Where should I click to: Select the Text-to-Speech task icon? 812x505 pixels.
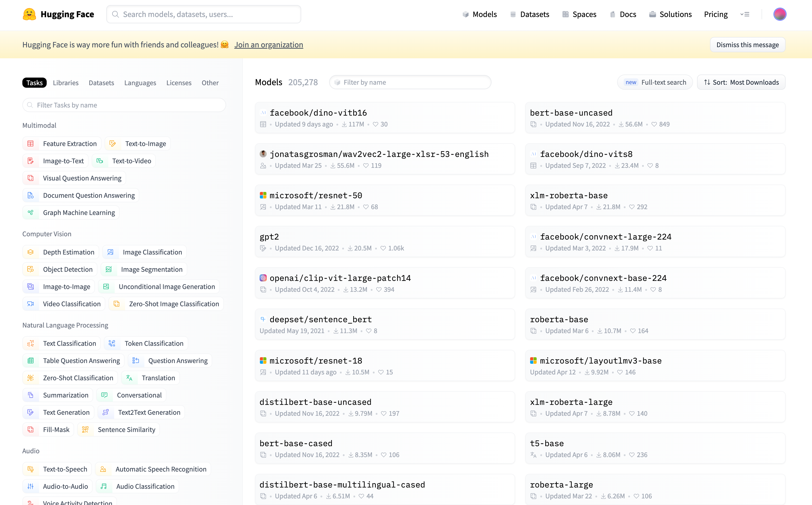[30, 469]
